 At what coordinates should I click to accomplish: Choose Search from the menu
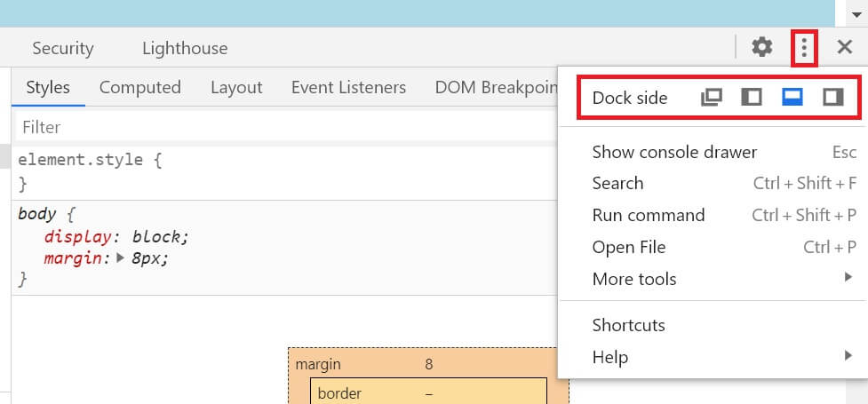click(x=617, y=183)
